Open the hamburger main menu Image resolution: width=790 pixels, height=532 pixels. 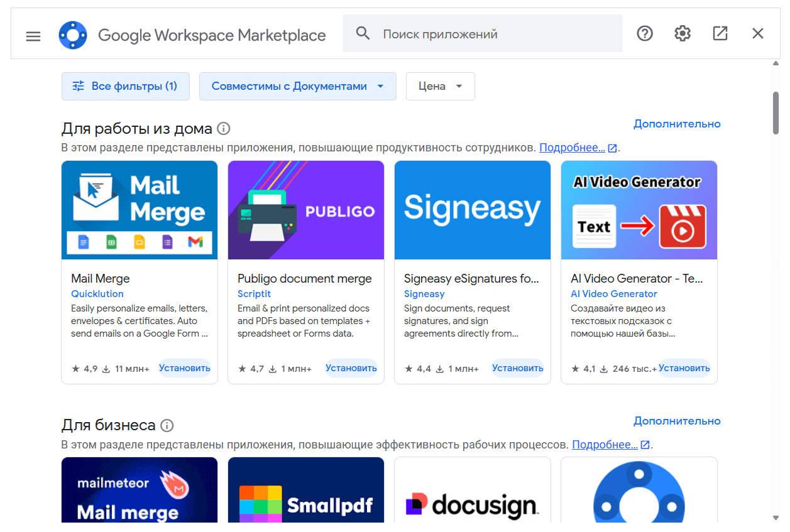point(33,36)
